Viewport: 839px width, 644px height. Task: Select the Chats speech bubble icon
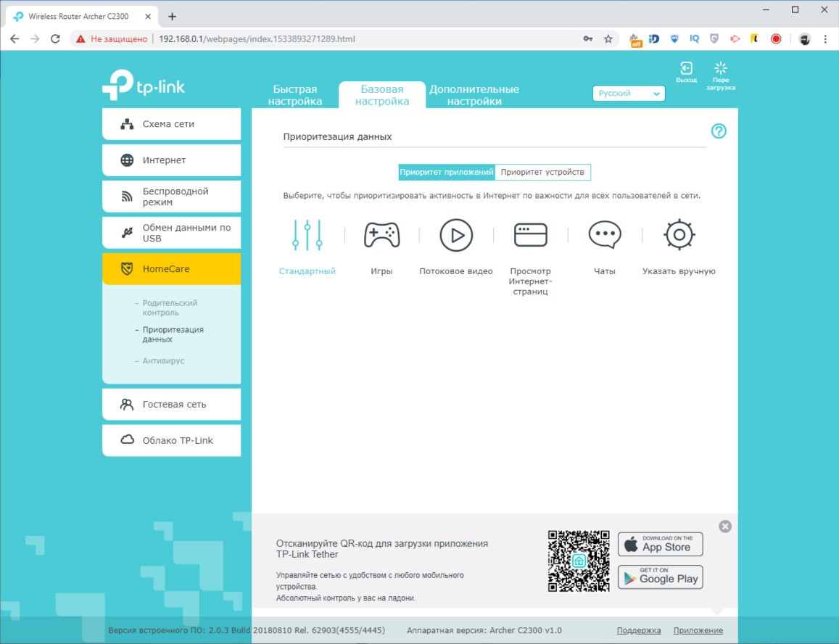(604, 235)
